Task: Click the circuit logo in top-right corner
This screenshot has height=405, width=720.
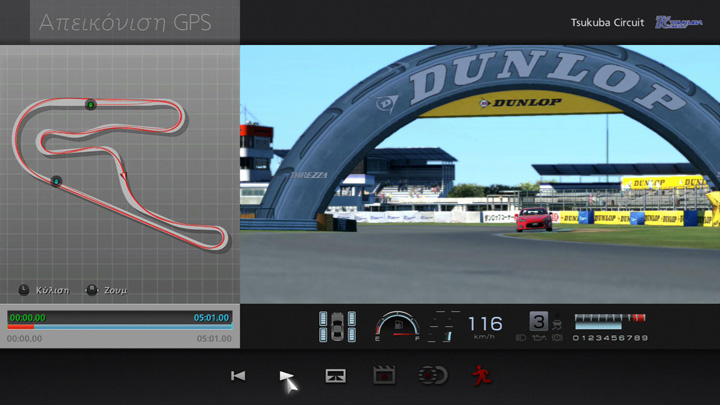Action: click(678, 22)
